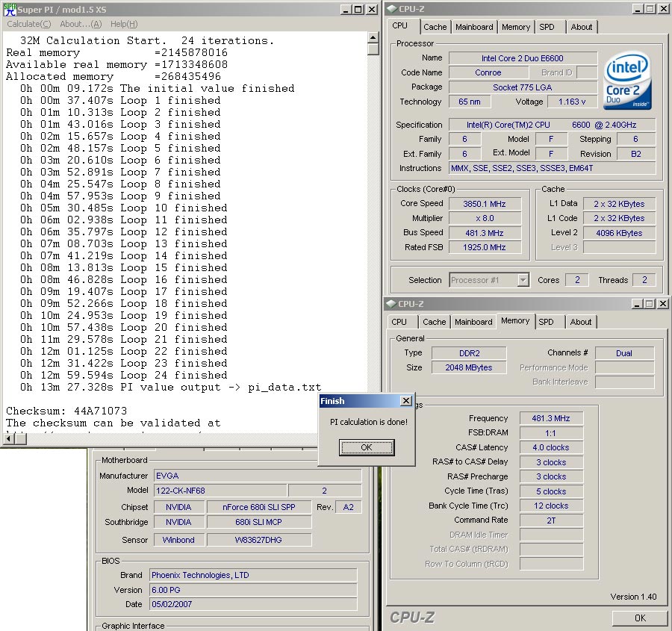
Task: Click the memory Size 2048 MBytes field
Action: pyautogui.click(x=469, y=368)
